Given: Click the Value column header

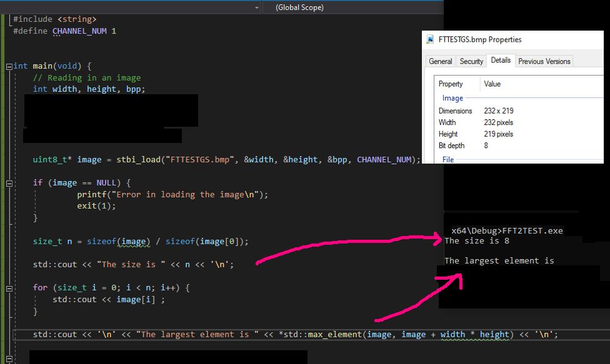Looking at the screenshot, I should click(x=492, y=84).
